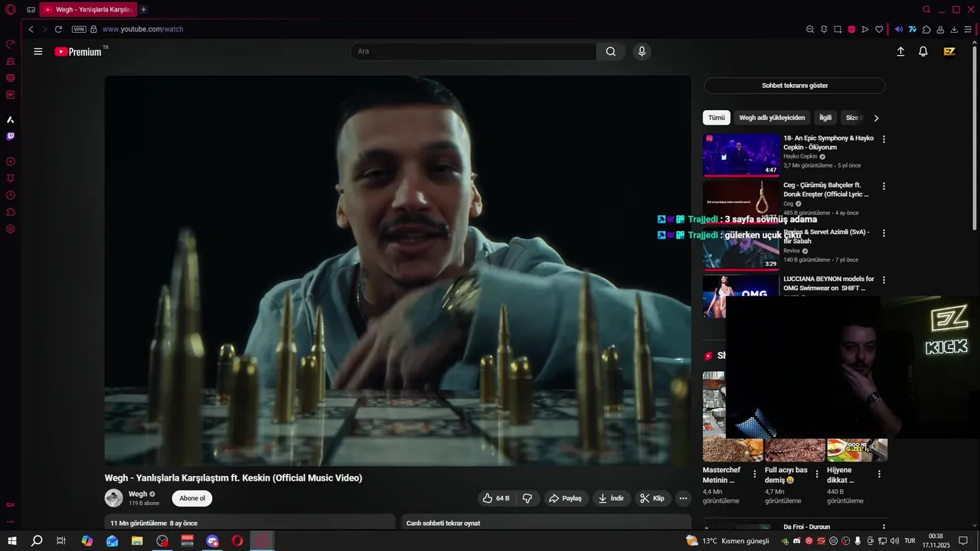980x551 pixels.
Task: Open more actions ellipsis below video
Action: coord(684,498)
